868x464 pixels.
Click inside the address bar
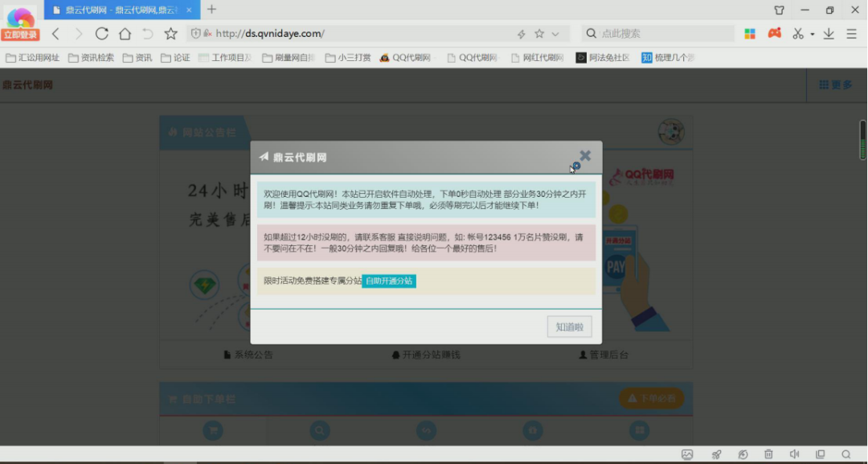(x=321, y=33)
